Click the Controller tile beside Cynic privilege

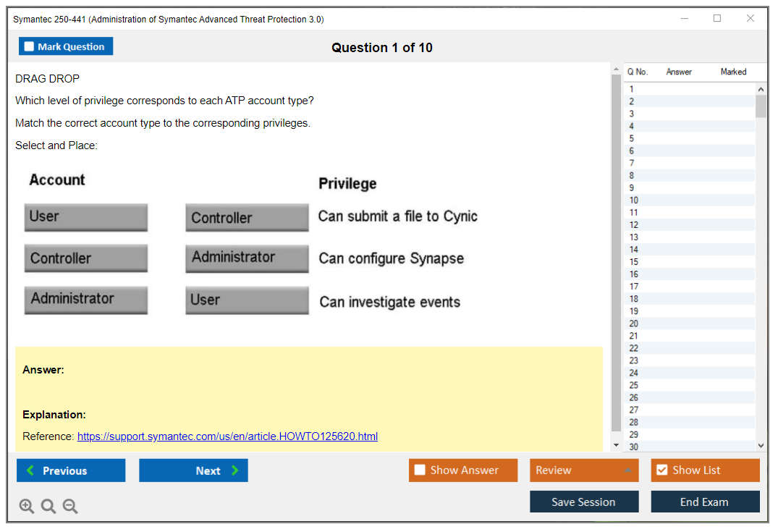(x=247, y=218)
